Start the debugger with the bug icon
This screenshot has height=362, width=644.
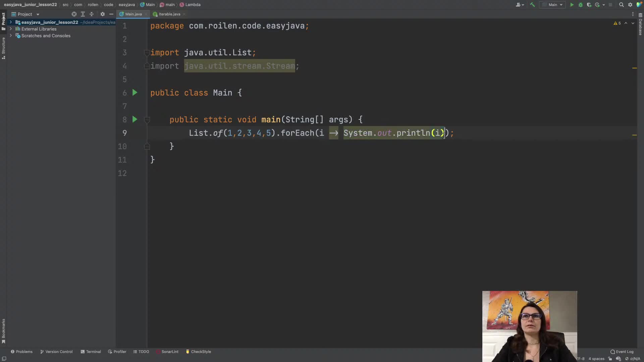581,5
